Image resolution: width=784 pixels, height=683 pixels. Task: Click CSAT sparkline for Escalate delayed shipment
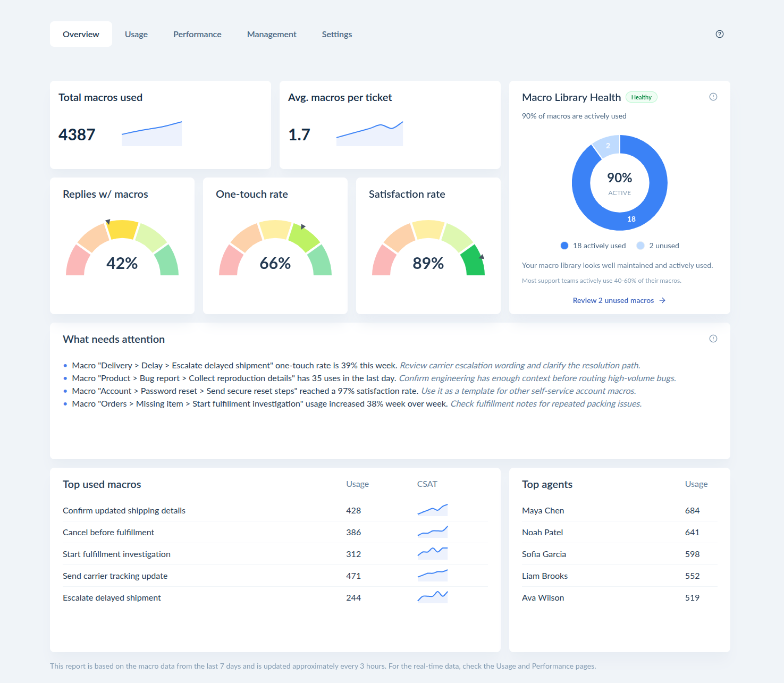(x=433, y=597)
